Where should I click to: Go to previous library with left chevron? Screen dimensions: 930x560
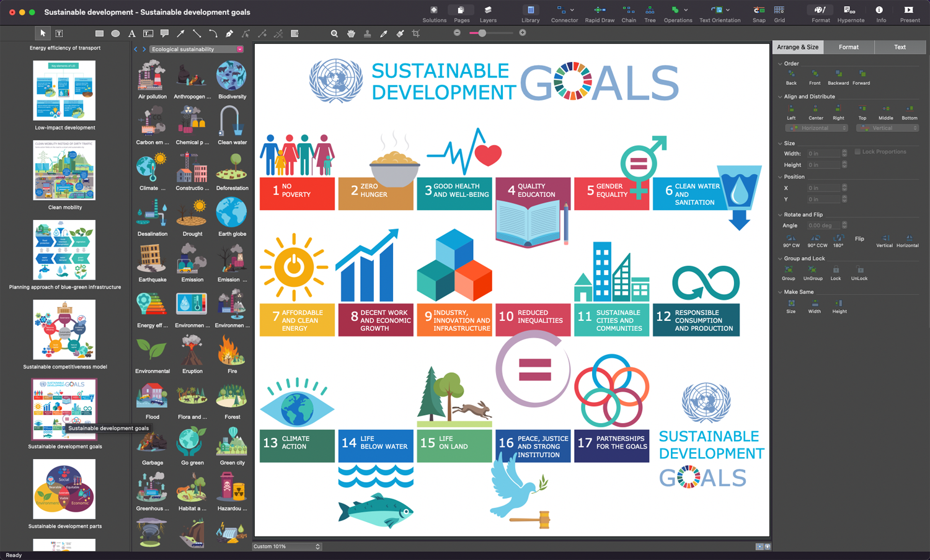[136, 49]
